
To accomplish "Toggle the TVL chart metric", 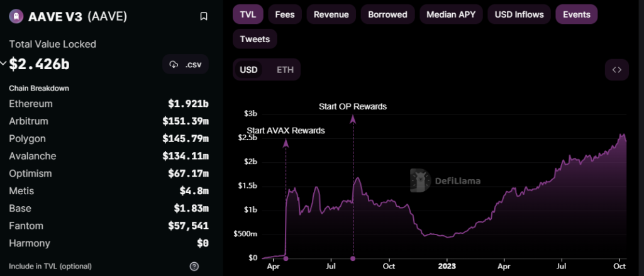I will 247,14.
